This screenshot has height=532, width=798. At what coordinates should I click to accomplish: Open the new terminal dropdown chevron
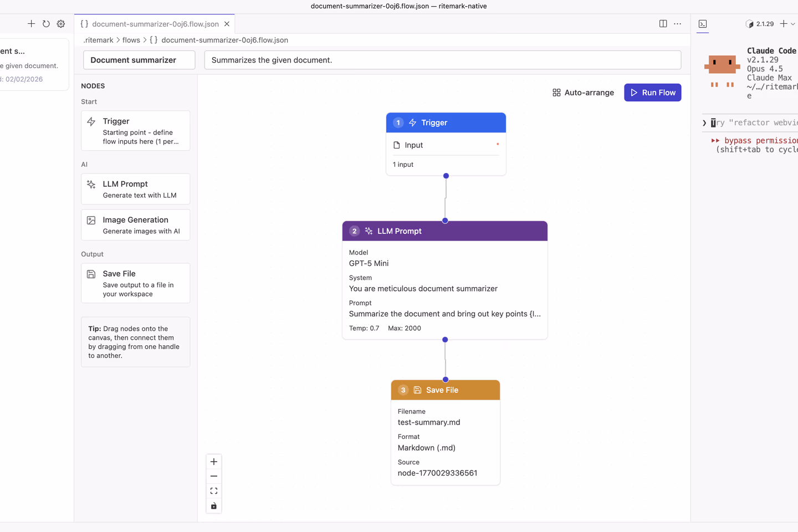pos(793,24)
